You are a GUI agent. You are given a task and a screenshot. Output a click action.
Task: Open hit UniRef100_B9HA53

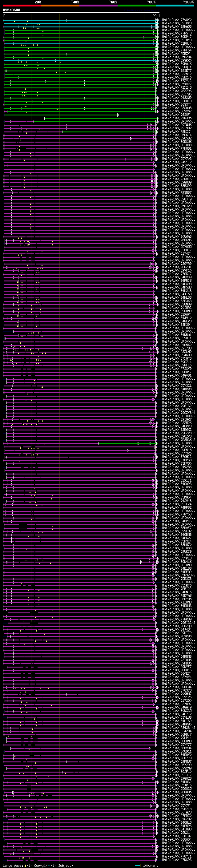(177, 26)
